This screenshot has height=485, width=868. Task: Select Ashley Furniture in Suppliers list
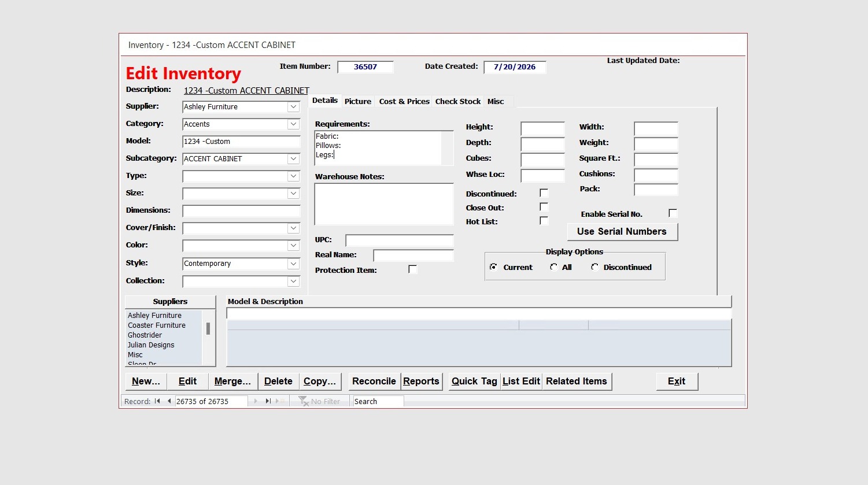tap(154, 316)
